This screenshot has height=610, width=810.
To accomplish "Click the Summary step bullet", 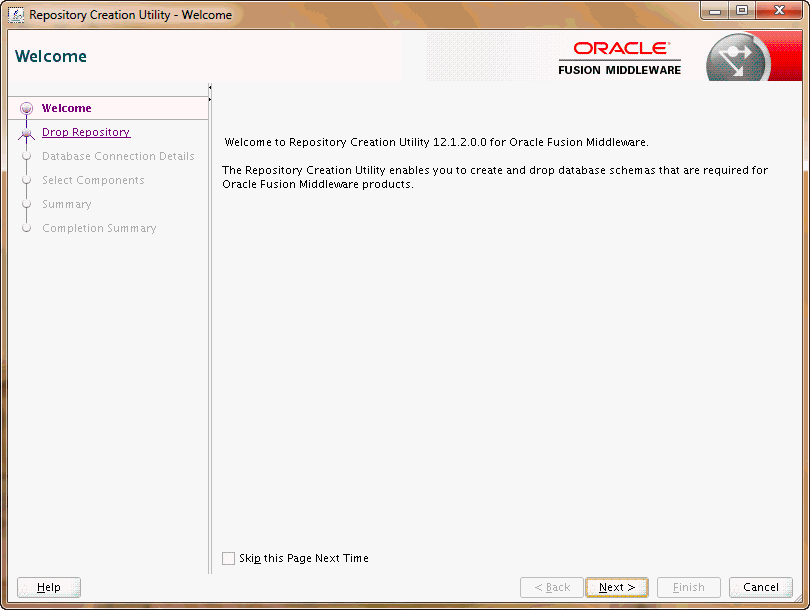I will [x=26, y=204].
